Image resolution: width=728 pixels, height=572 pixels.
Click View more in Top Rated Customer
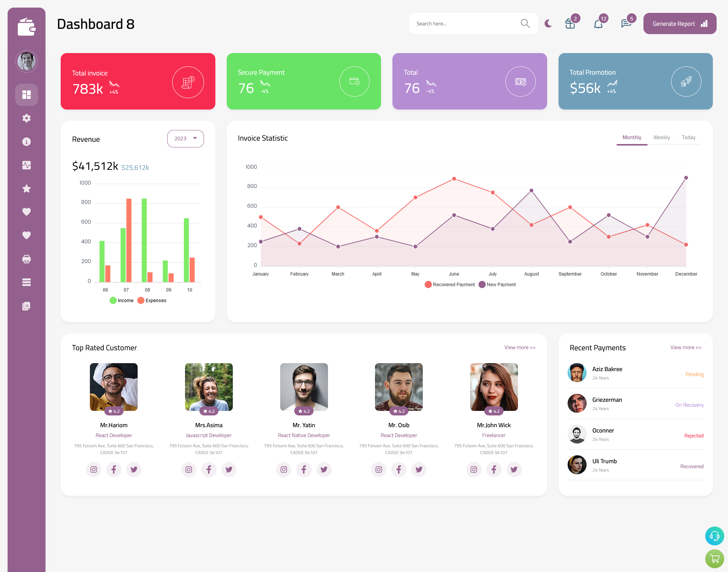click(519, 348)
